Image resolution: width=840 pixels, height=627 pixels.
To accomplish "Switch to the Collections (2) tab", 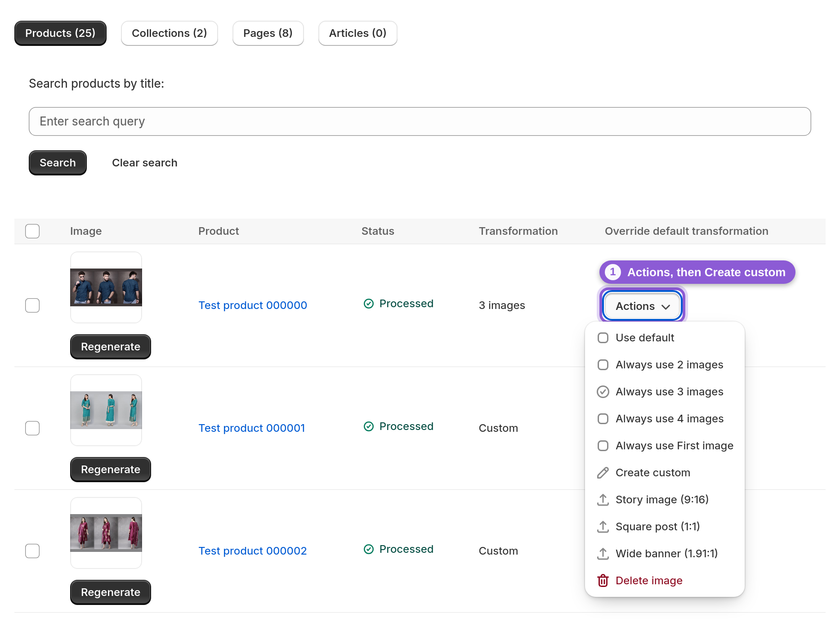I will click(x=170, y=33).
